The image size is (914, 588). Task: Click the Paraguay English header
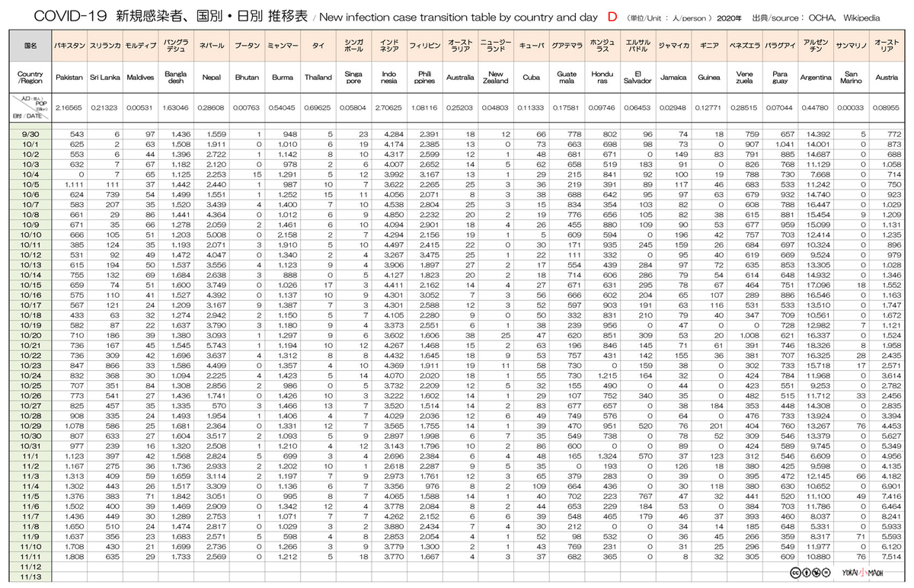780,78
